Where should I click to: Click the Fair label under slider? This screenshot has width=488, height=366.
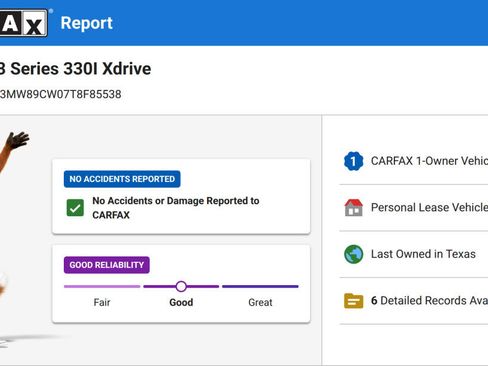102,302
